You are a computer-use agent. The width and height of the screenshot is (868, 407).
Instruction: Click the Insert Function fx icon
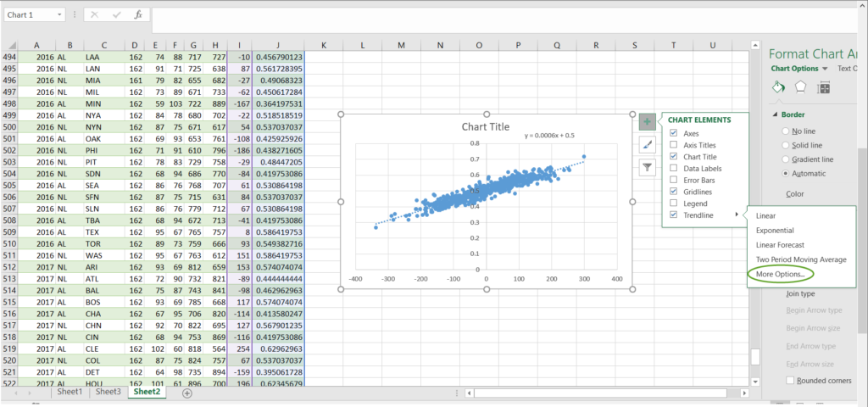pos(138,15)
